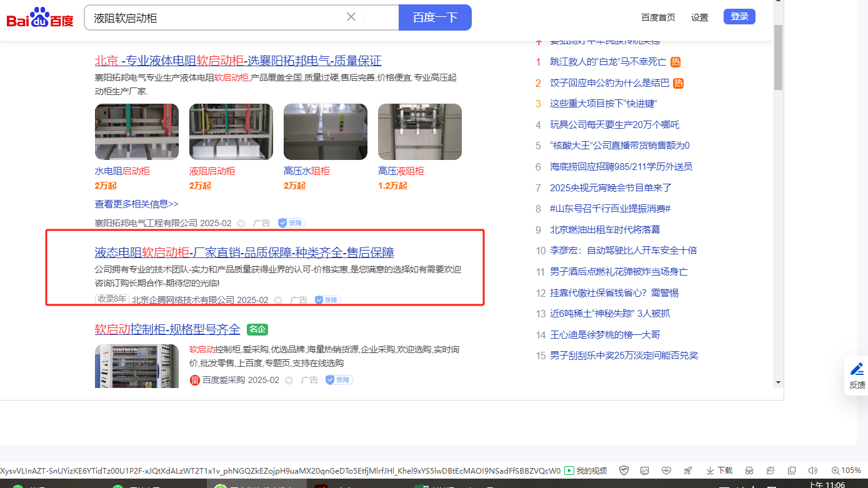Image resolution: width=868 pixels, height=488 pixels.
Task: Expand dropdown icon beside 襄阳拓邦电气工程有限公司 2025-02
Action: coord(241,223)
